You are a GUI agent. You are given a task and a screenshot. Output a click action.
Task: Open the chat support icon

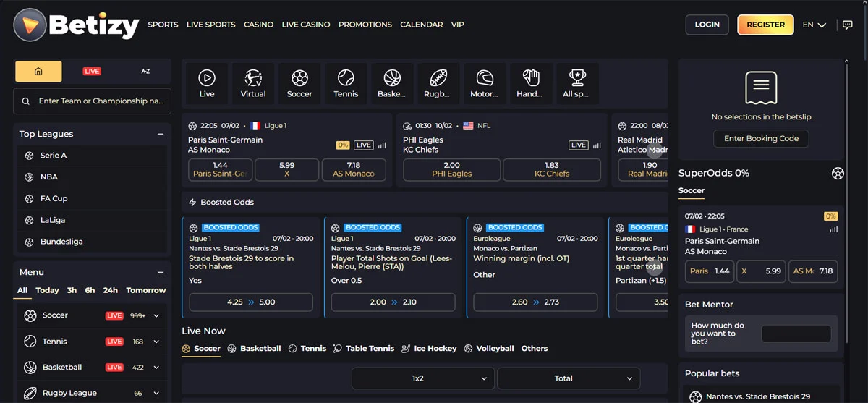847,25
